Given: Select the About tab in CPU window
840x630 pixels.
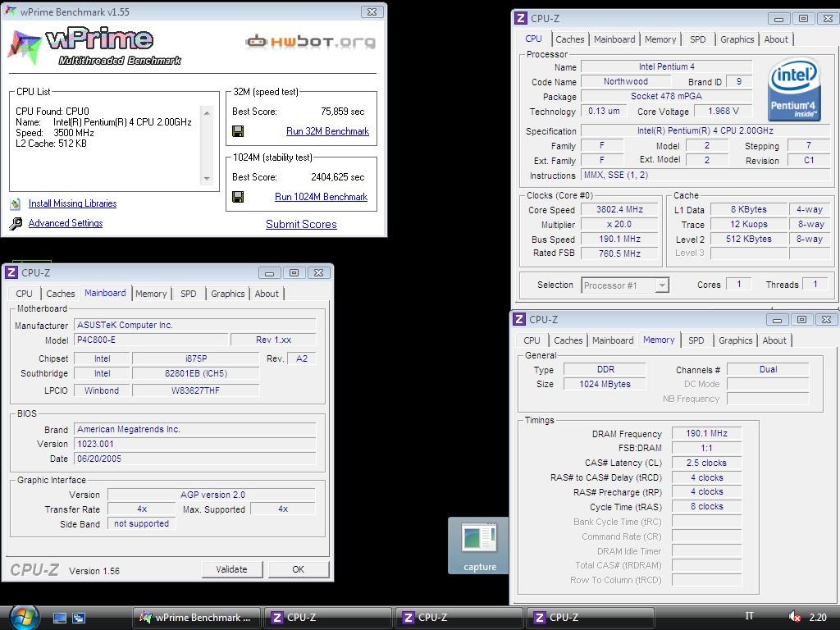Looking at the screenshot, I should [776, 39].
